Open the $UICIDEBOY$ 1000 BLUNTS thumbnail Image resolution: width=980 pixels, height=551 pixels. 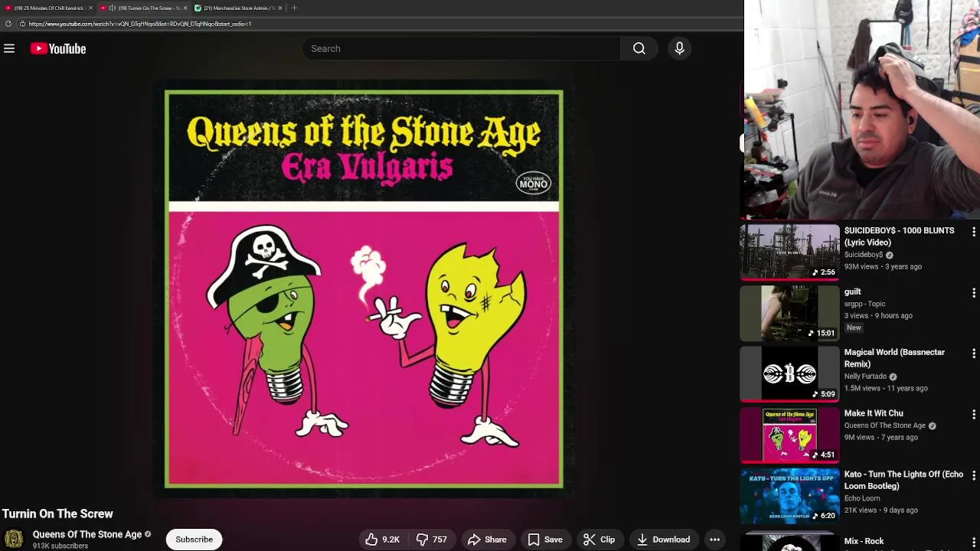[790, 251]
